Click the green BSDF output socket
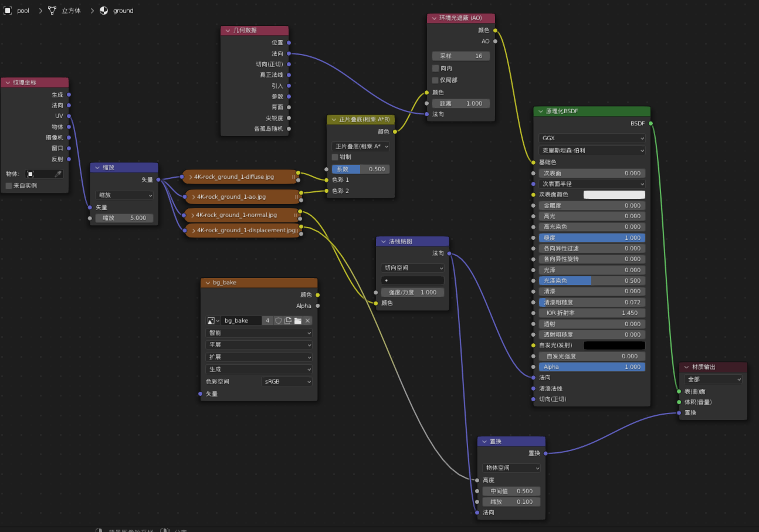 pos(650,123)
